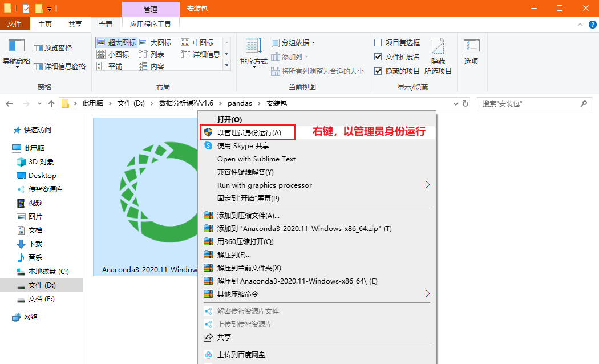Expand other compression commands submenu

pyautogui.click(x=427, y=294)
